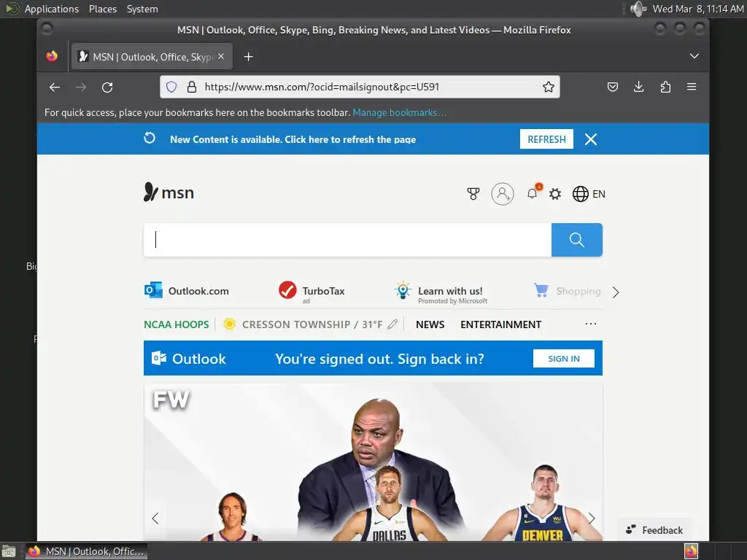Open MSN settings gear
The image size is (747, 560).
[x=555, y=194]
